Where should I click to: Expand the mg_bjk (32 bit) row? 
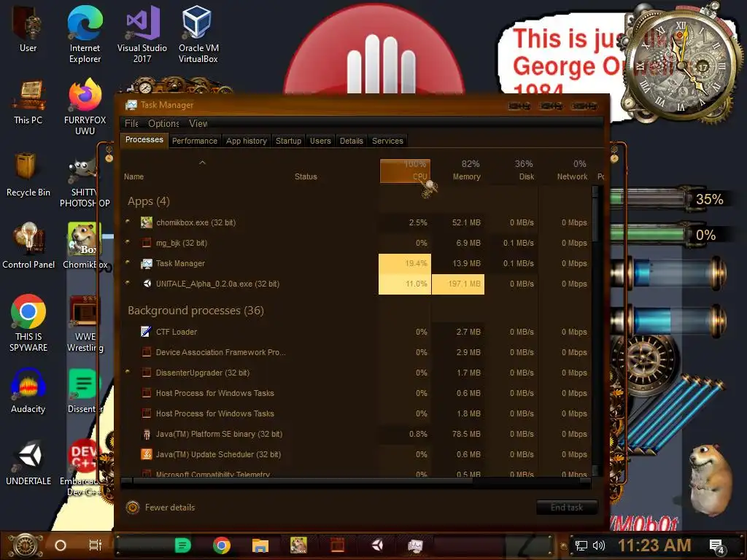[x=128, y=242]
